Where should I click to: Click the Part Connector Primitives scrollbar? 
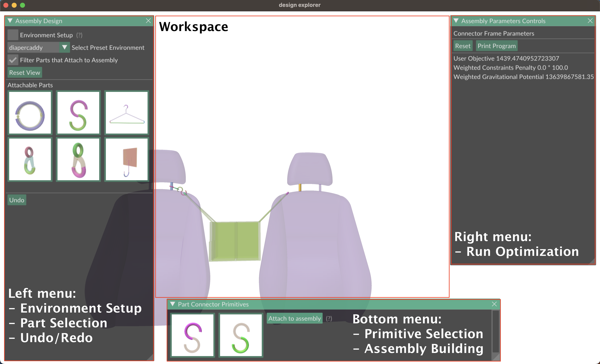coord(495,331)
